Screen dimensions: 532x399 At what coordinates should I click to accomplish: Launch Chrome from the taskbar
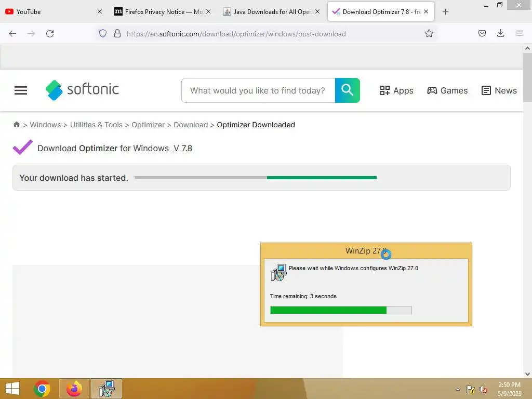tap(42, 389)
